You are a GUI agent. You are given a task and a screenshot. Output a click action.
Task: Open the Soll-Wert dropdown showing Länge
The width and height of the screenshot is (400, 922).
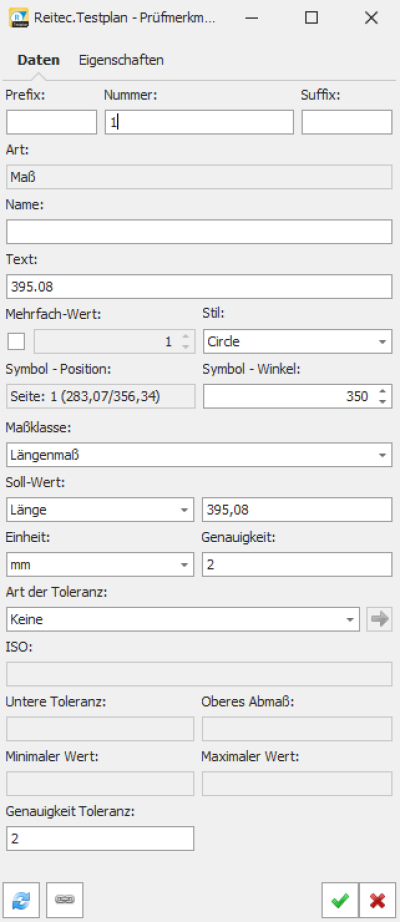100,510
